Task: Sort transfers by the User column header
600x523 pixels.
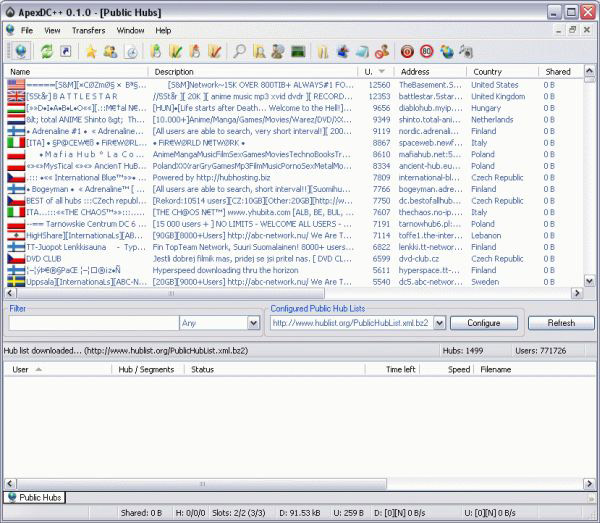Action: pyautogui.click(x=58, y=369)
